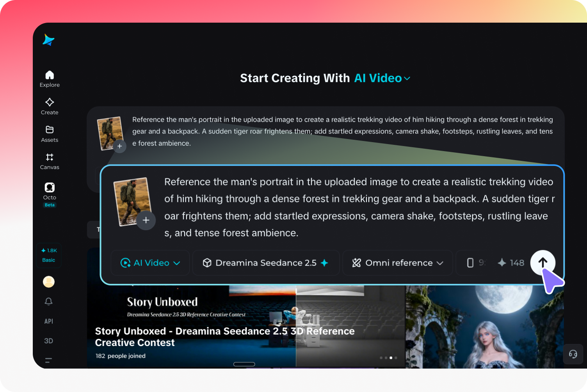Open the menu lines icon at sidebar bottom
Screen dimensions: 587x392
tap(48, 360)
